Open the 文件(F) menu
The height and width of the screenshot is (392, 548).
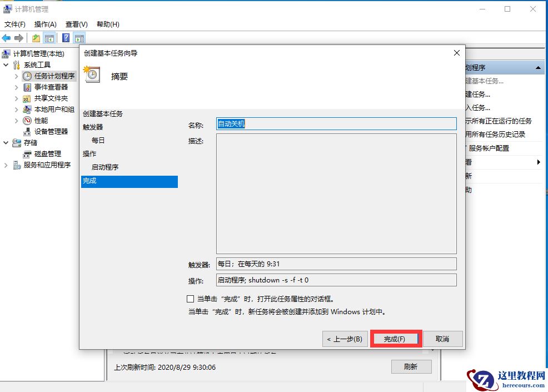14,24
